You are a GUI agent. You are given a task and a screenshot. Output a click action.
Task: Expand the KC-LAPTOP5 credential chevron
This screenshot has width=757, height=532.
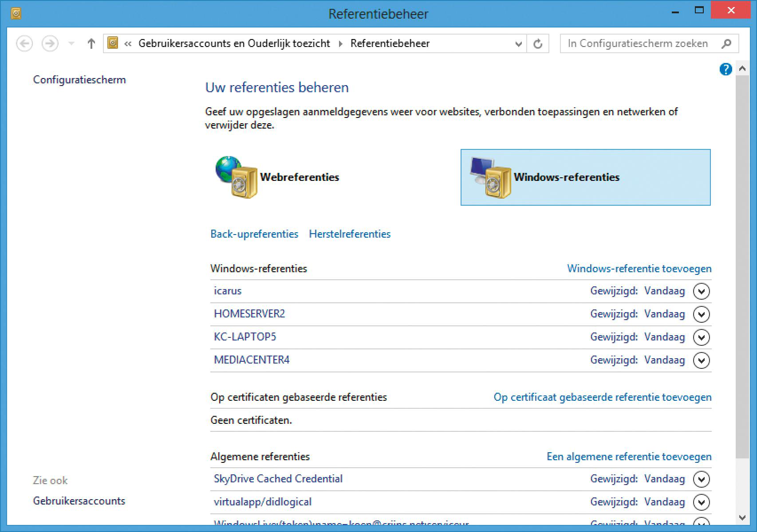(x=701, y=337)
